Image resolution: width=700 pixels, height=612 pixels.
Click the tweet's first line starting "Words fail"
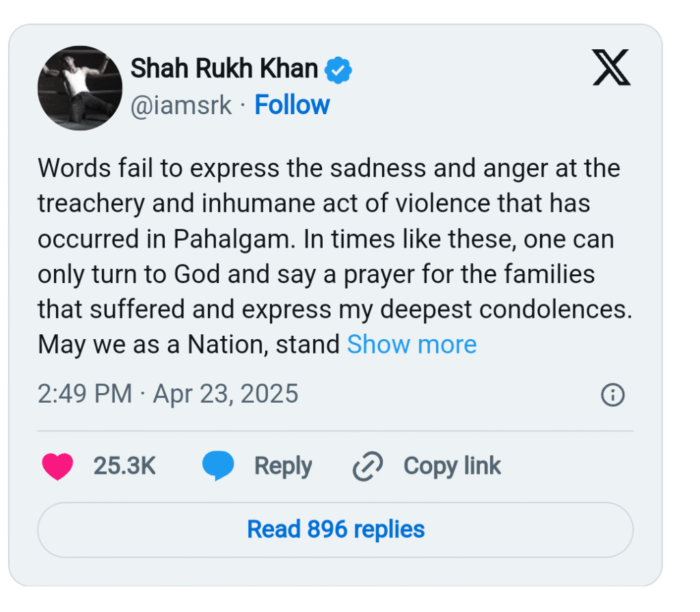tap(329, 168)
